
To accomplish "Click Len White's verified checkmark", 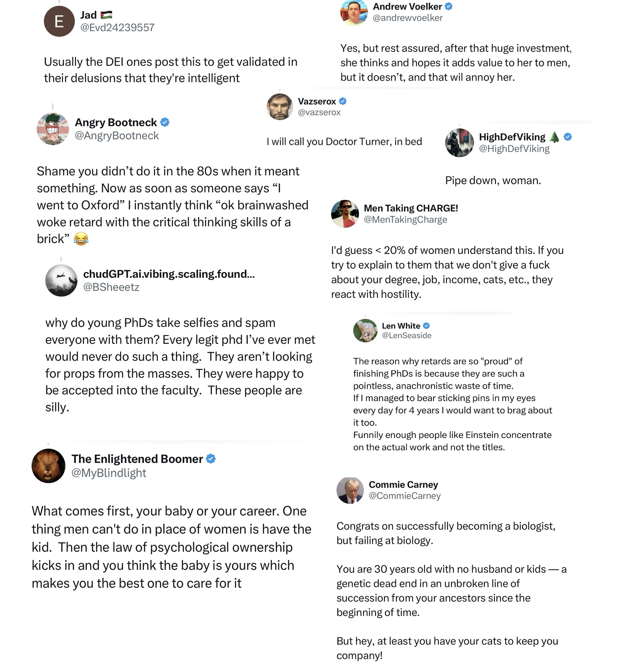I will [x=426, y=326].
